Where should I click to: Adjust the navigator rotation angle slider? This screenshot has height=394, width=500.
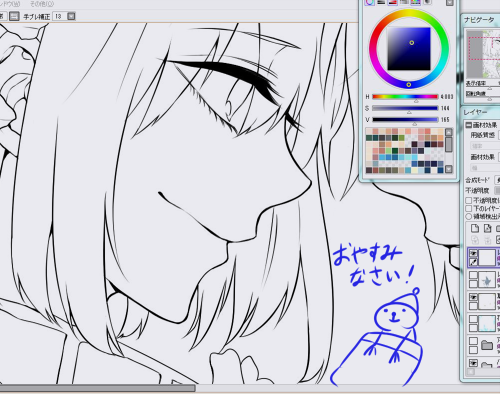(489, 99)
